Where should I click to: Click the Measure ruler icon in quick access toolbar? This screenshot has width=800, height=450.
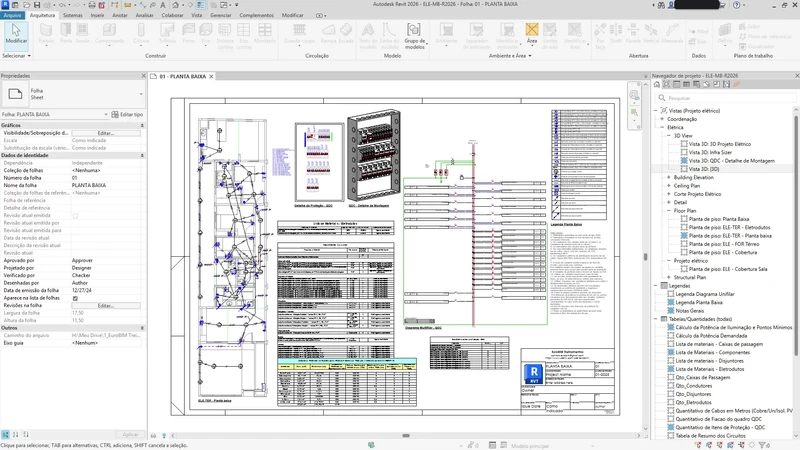pos(128,5)
